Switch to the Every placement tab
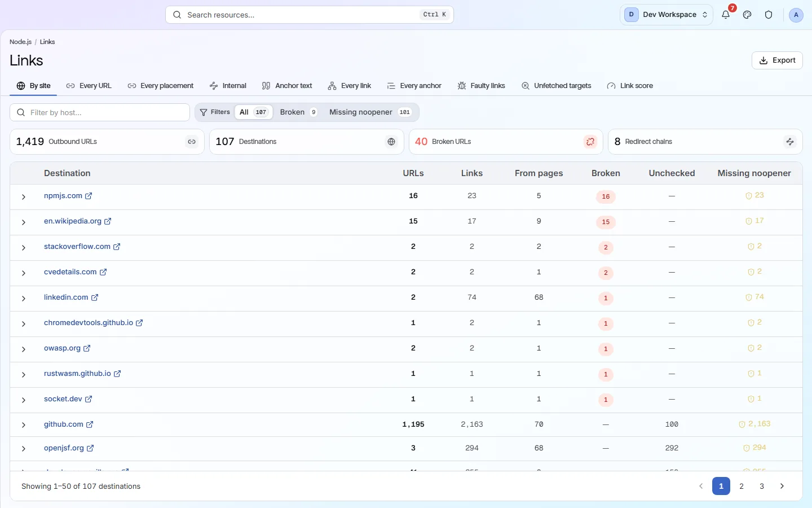 point(161,86)
